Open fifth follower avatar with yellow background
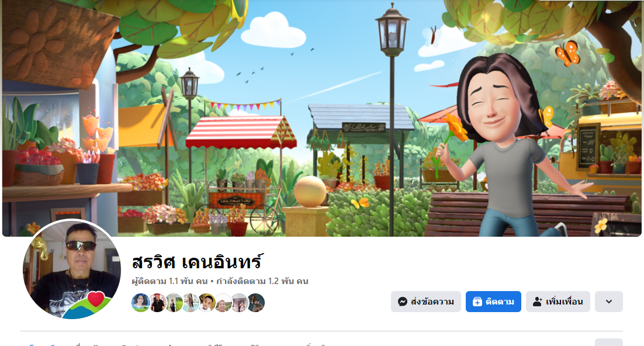This screenshot has width=644, height=346. 207,303
